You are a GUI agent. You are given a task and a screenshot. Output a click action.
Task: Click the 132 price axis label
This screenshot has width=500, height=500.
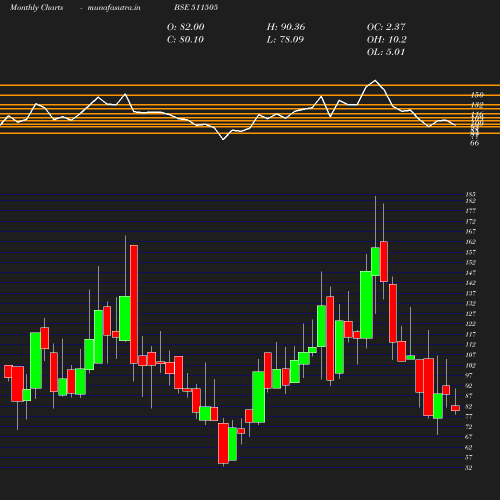[470, 303]
